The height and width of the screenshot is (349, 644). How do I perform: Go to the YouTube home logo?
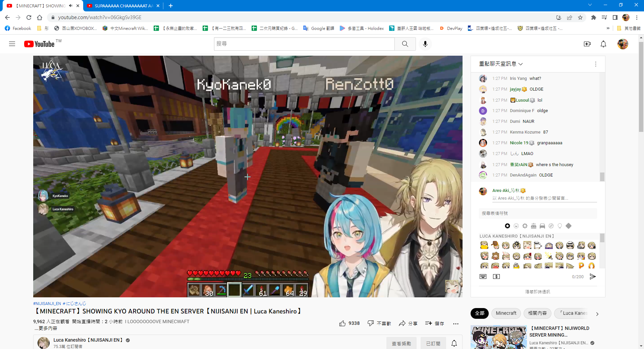point(39,44)
